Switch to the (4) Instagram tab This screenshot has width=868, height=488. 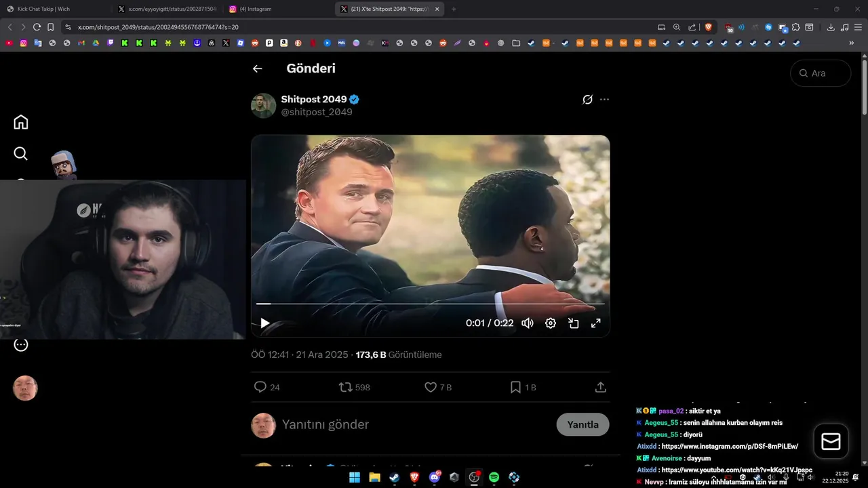(278, 9)
